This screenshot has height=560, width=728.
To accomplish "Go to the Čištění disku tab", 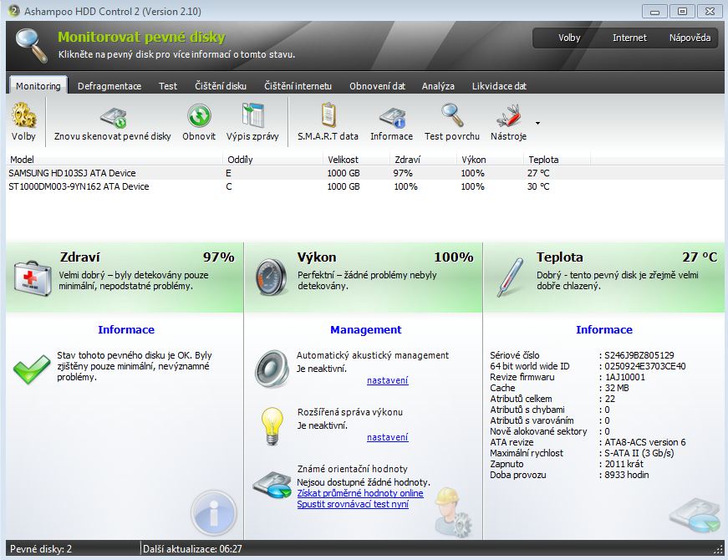I will [221, 86].
